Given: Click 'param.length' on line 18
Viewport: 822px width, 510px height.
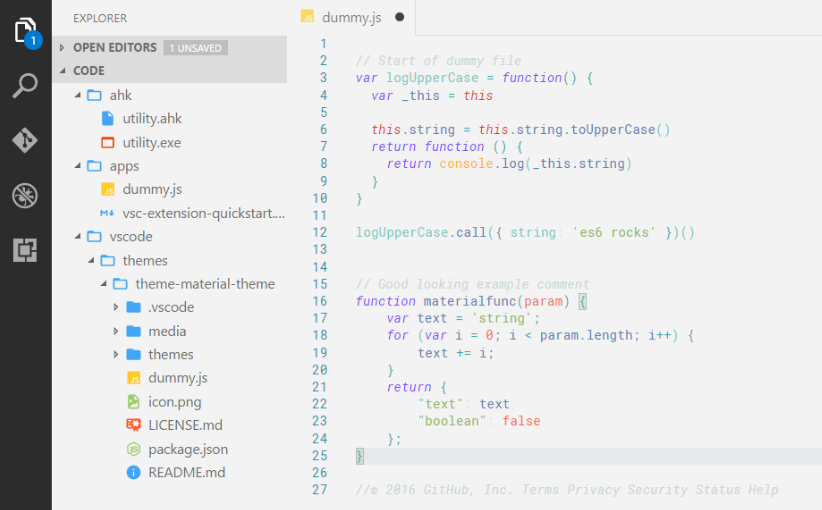Looking at the screenshot, I should [586, 335].
